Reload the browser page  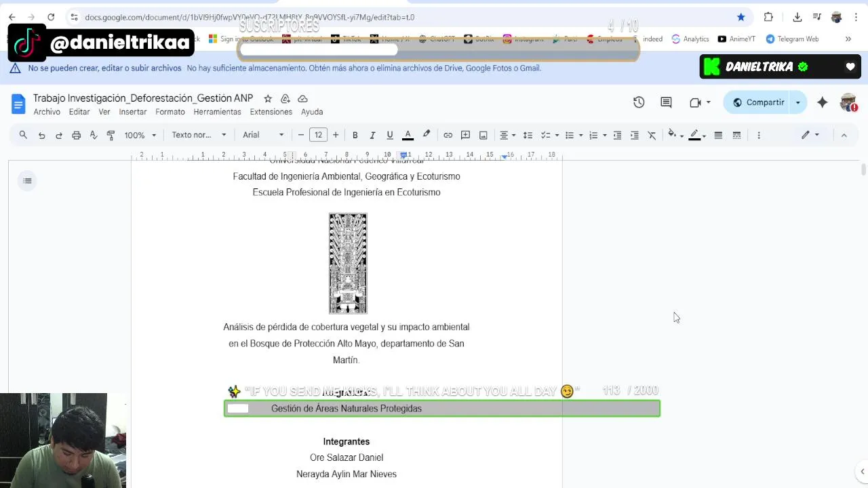tap(51, 17)
